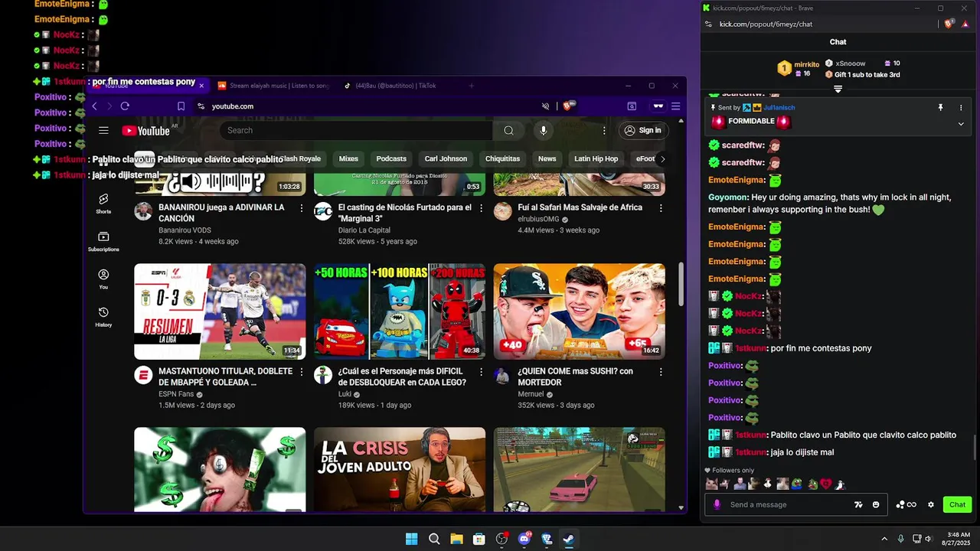Select the Carl Johnson category chip
The image size is (980, 551).
click(446, 159)
